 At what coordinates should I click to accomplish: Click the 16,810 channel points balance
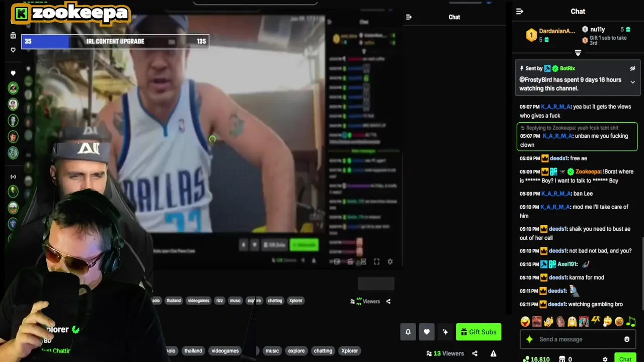pyautogui.click(x=536, y=359)
